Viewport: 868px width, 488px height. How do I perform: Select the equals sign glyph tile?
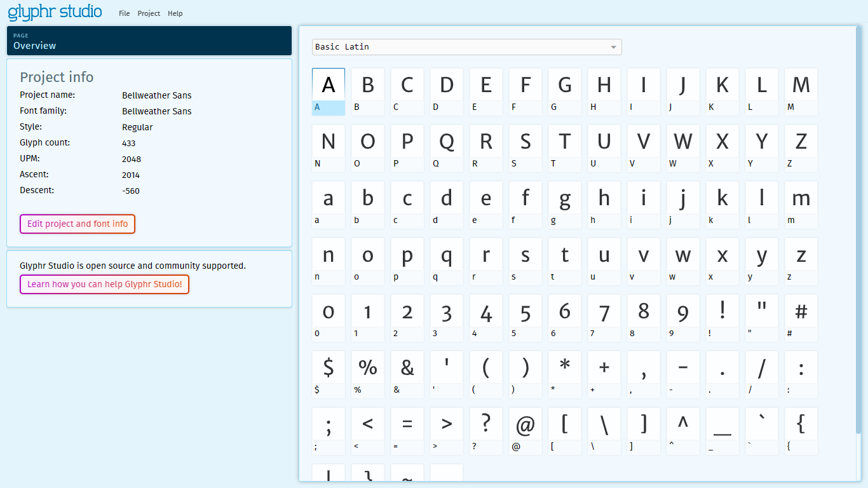407,431
